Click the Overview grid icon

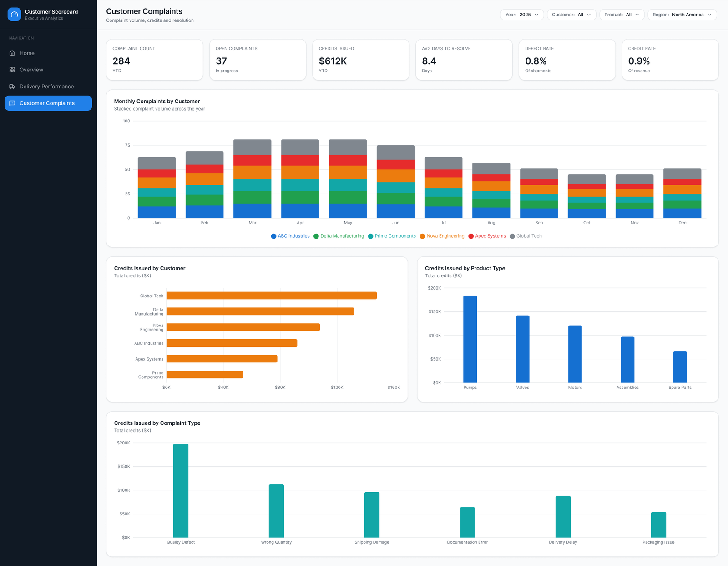point(12,70)
